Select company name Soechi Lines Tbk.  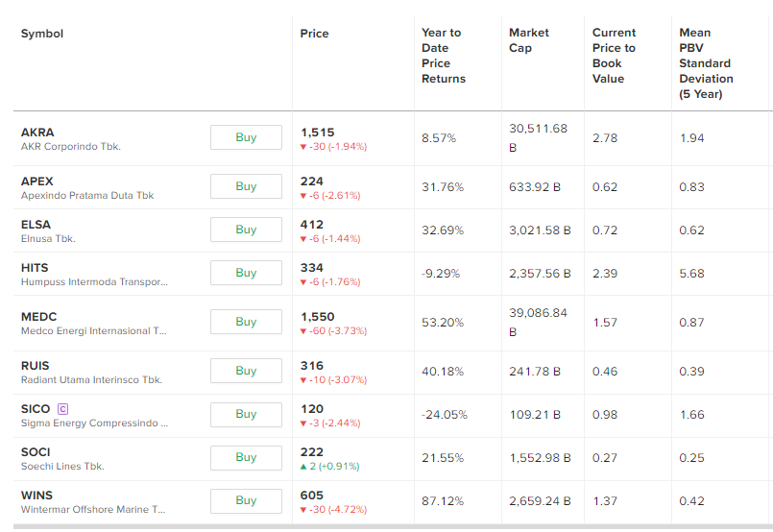pyautogui.click(x=62, y=466)
